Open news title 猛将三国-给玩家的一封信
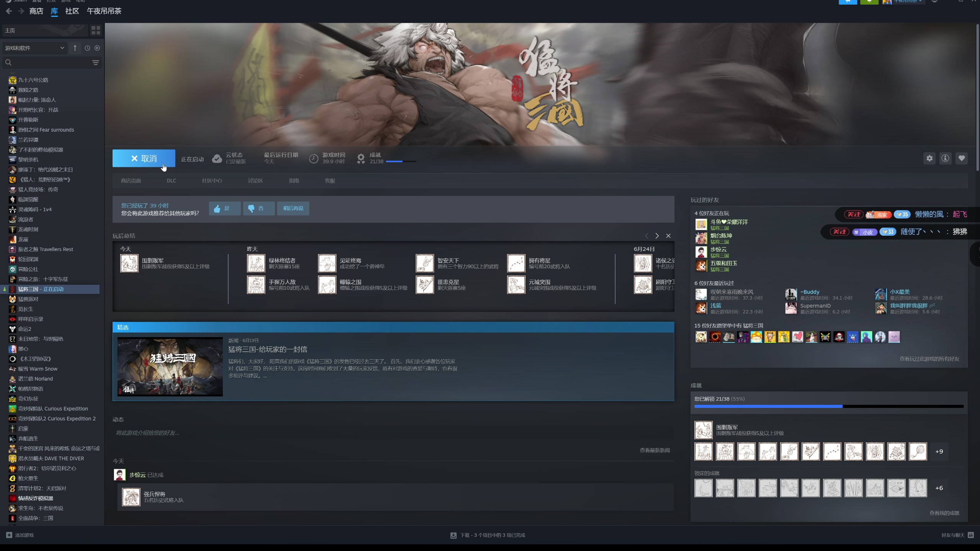 [x=268, y=349]
